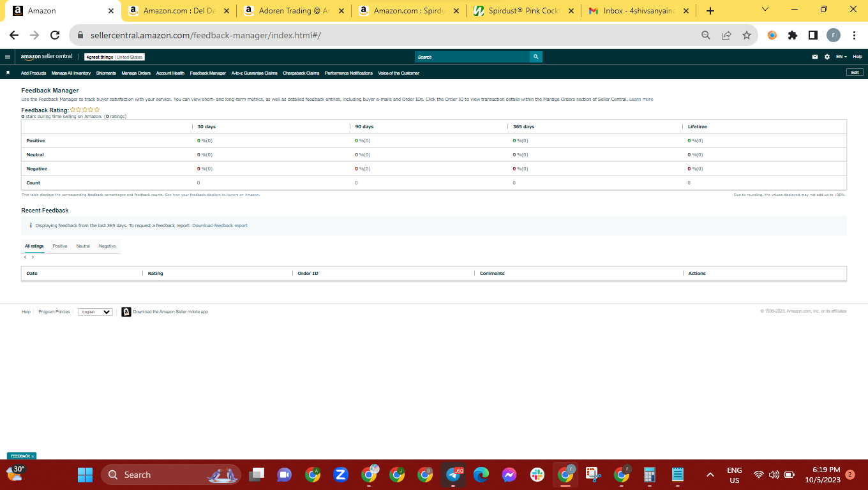
Task: Open the Seller Central hamburger menu
Action: tap(8, 57)
